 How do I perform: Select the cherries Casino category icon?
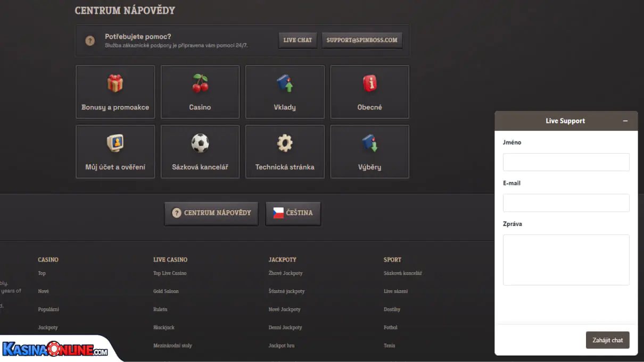(200, 83)
